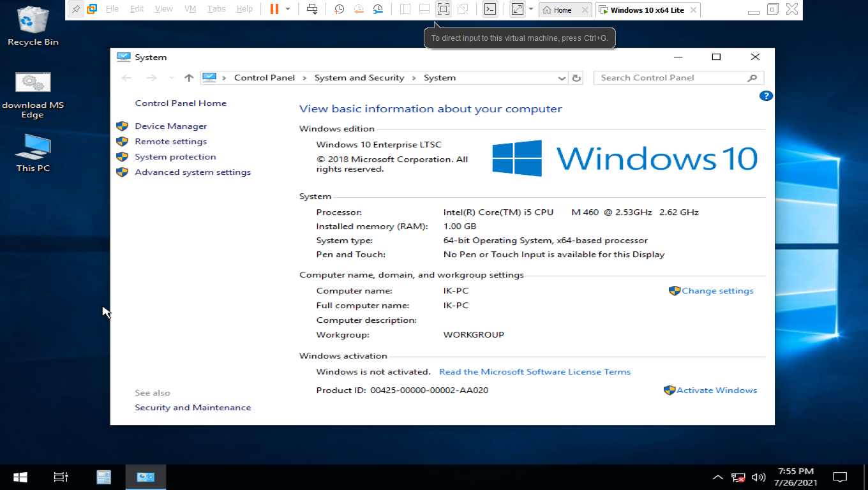Click the System taskbar button
Screen dimensions: 868x490
146,477
